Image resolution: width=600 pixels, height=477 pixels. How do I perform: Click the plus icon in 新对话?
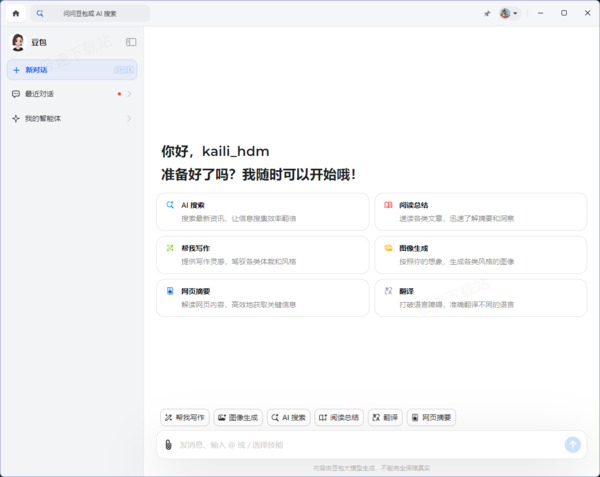click(x=16, y=70)
